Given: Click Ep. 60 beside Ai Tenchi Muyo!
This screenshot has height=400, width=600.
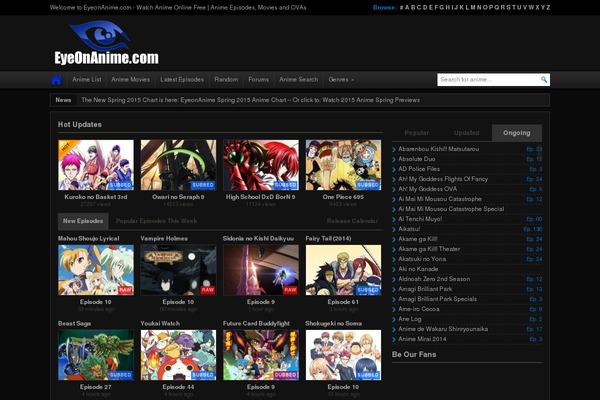Looking at the screenshot, I should pos(534,219).
